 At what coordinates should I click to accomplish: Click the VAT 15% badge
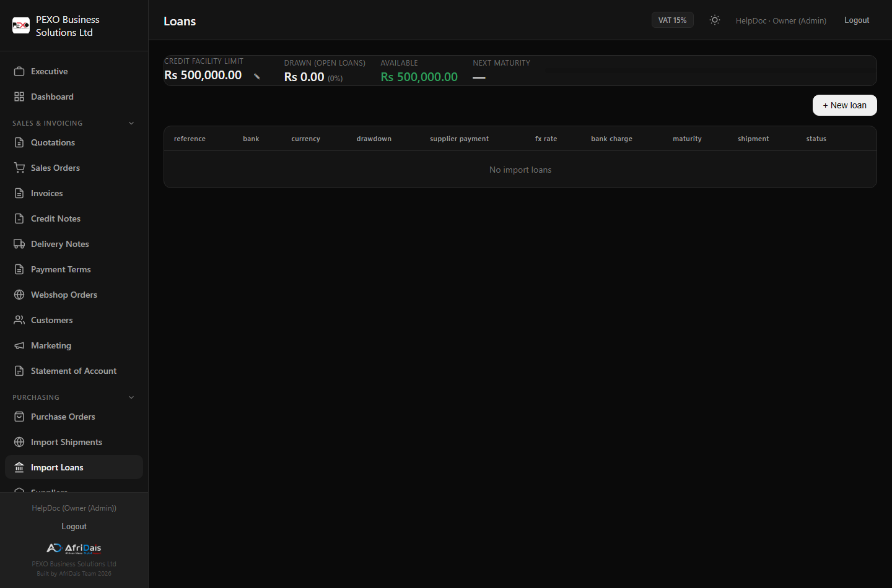(x=672, y=20)
